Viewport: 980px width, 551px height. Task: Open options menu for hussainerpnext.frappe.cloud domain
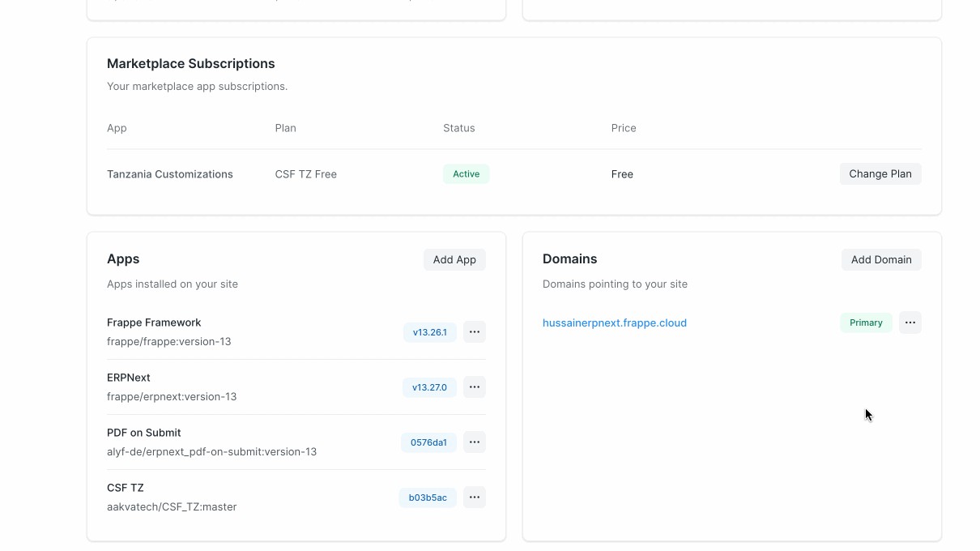tap(910, 322)
